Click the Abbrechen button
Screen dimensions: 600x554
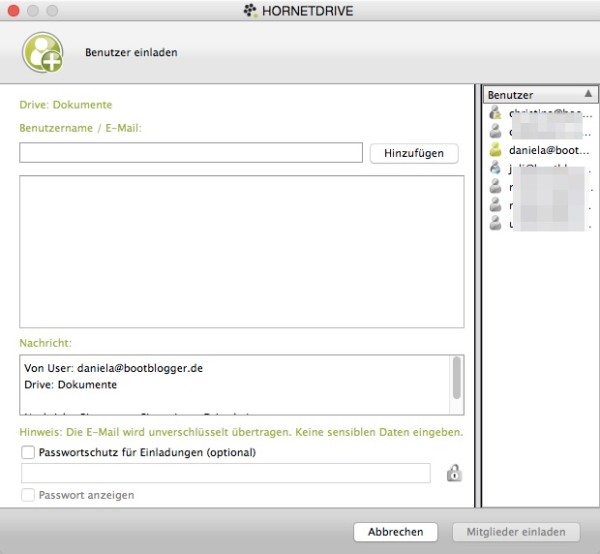[396, 532]
